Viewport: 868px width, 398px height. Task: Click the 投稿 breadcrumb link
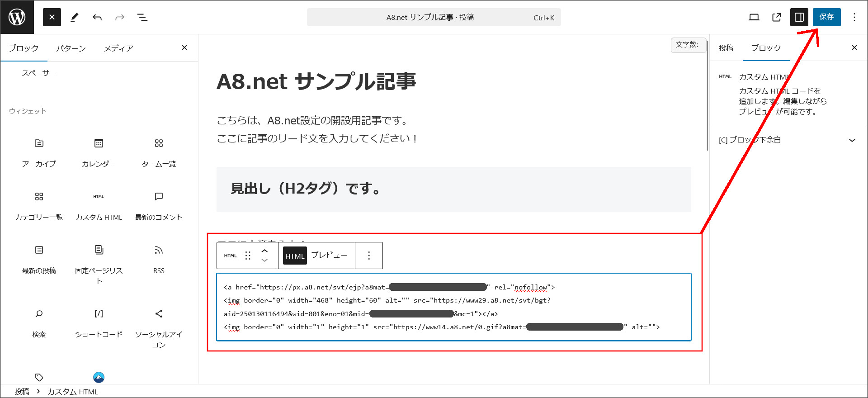[22, 392]
